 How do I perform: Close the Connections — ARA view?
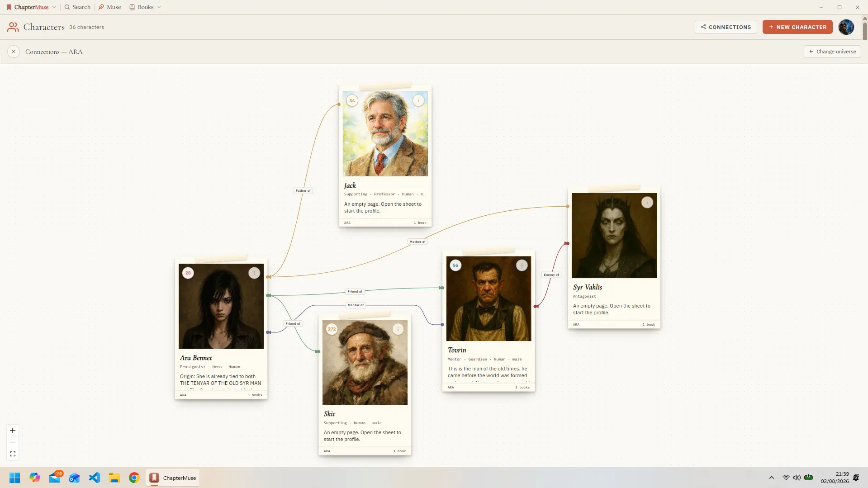pyautogui.click(x=14, y=52)
